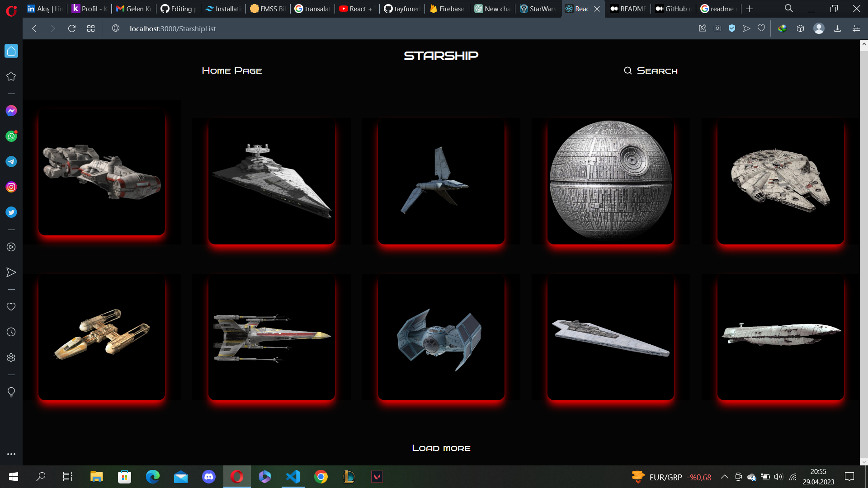Search tabs with the magnifier icon

789,9
